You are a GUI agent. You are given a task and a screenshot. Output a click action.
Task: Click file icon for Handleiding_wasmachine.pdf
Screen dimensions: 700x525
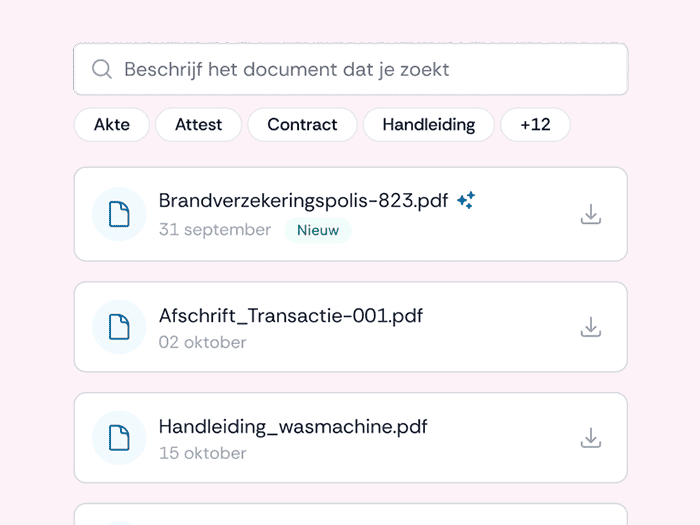pos(119,438)
